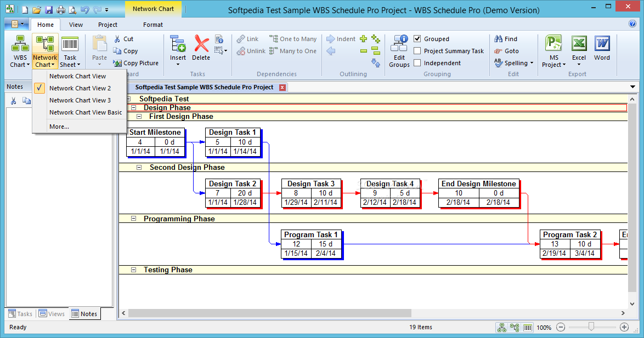Screen dimensions: 644x338
Task: Zoom in with the plus button
Action: coord(624,328)
